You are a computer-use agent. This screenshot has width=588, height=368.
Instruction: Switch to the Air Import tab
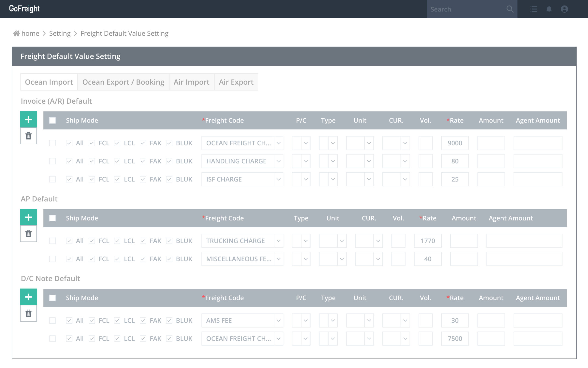click(191, 82)
